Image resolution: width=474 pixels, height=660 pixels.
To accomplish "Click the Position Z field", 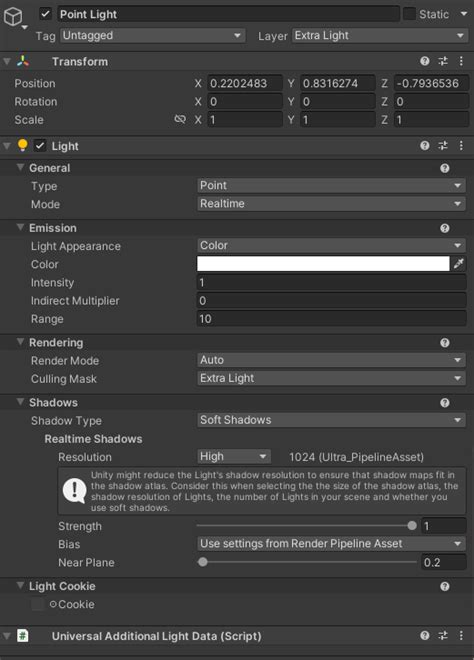I will pyautogui.click(x=431, y=83).
